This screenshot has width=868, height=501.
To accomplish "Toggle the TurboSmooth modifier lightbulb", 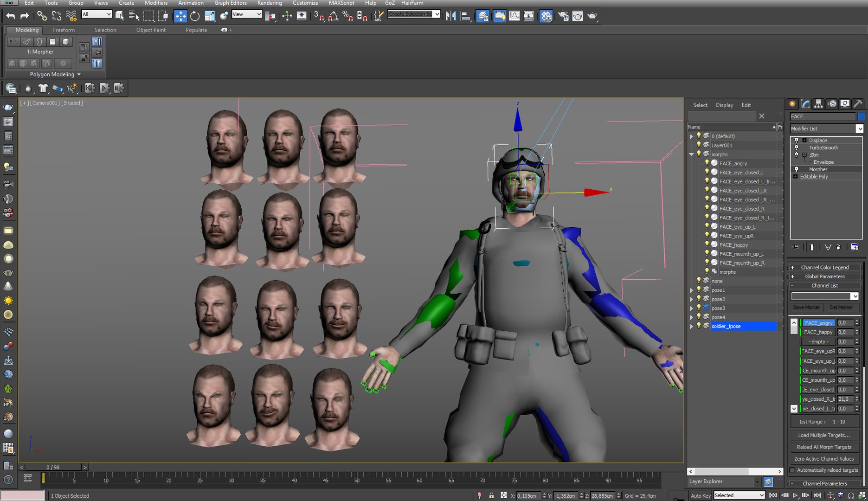I will [x=797, y=148].
